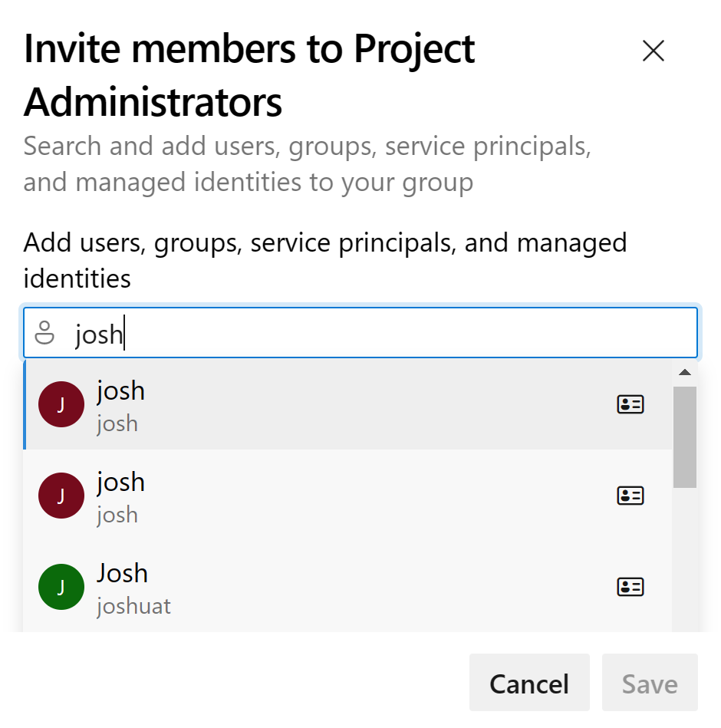Open contact card for highlighted josh result
Viewport: 721px width, 728px height.
point(630,404)
